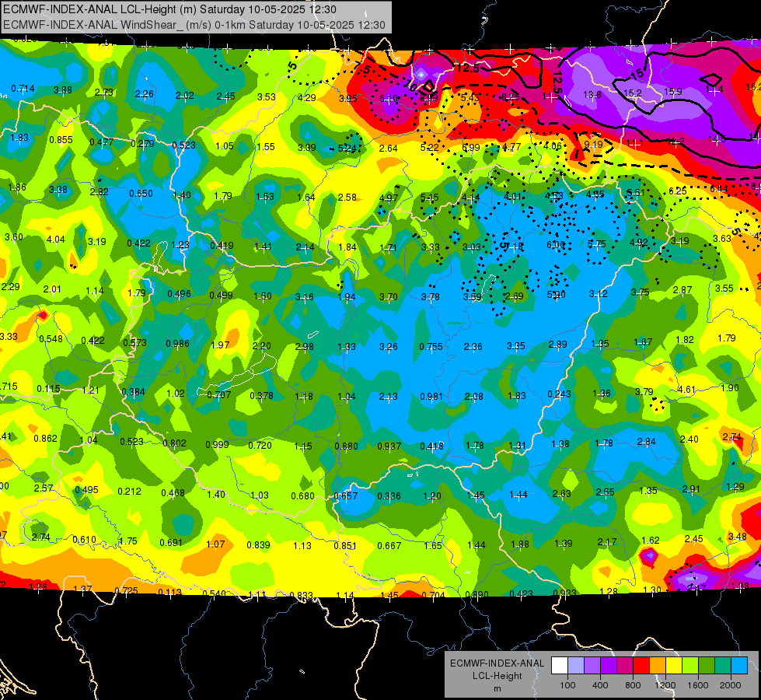Screen dimensions: 761x700
Task: Click wind shear value 0.115
Action: click(x=48, y=389)
